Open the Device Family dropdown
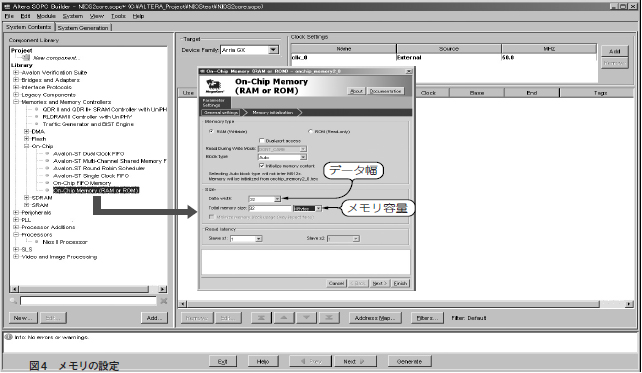 273,50
